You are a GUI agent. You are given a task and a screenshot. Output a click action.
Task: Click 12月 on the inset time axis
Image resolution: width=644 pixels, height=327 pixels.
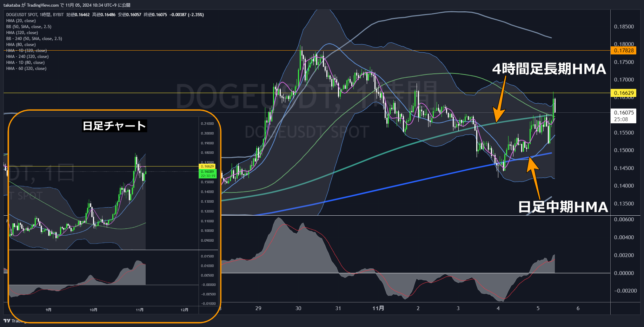click(x=184, y=310)
